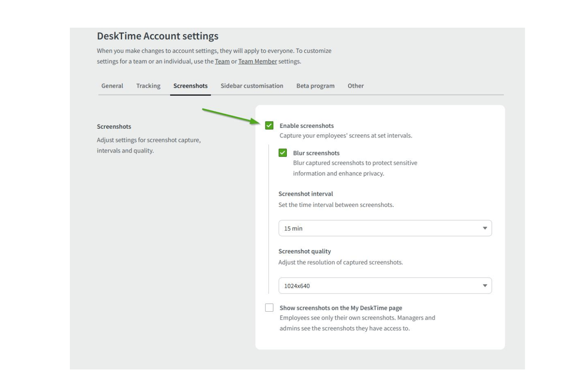
Task: Open the Screenshot interval 15 min dropdown
Action: (x=385, y=228)
